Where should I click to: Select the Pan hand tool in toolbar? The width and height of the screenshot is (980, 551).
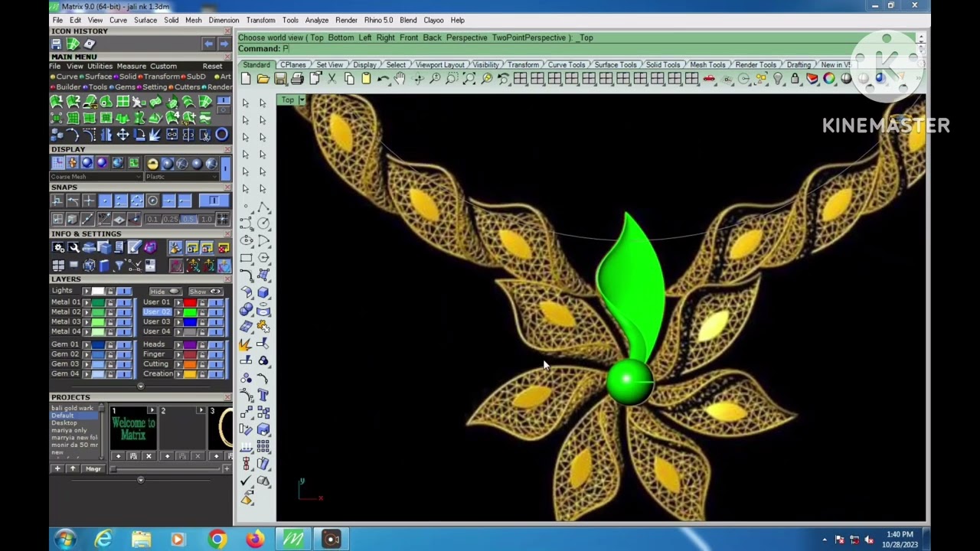point(400,79)
